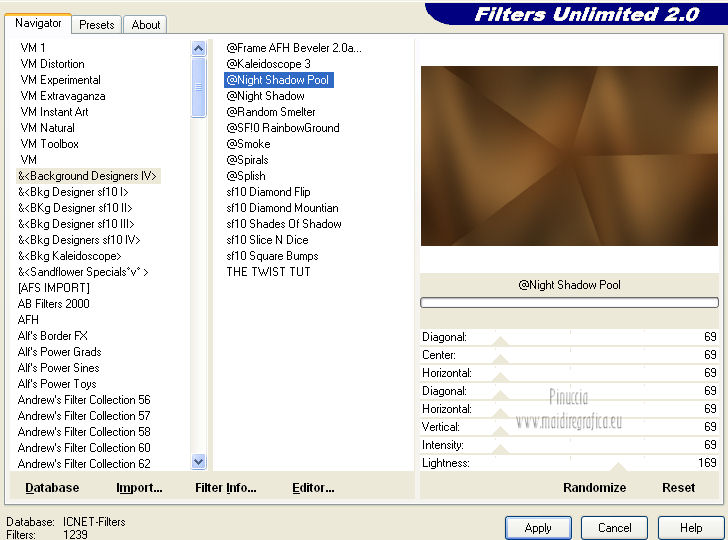Select Alf's Power Toys category
Viewport: 728px width, 540px height.
[x=57, y=384]
